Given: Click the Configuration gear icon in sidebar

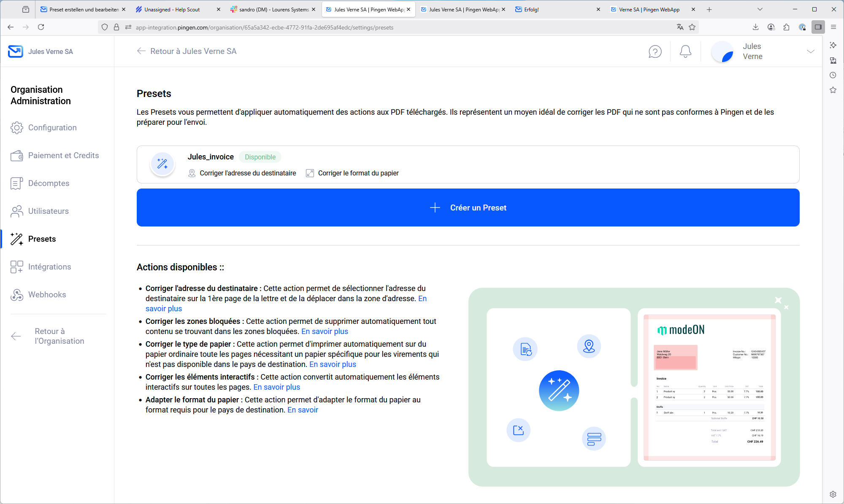Looking at the screenshot, I should coord(16,128).
